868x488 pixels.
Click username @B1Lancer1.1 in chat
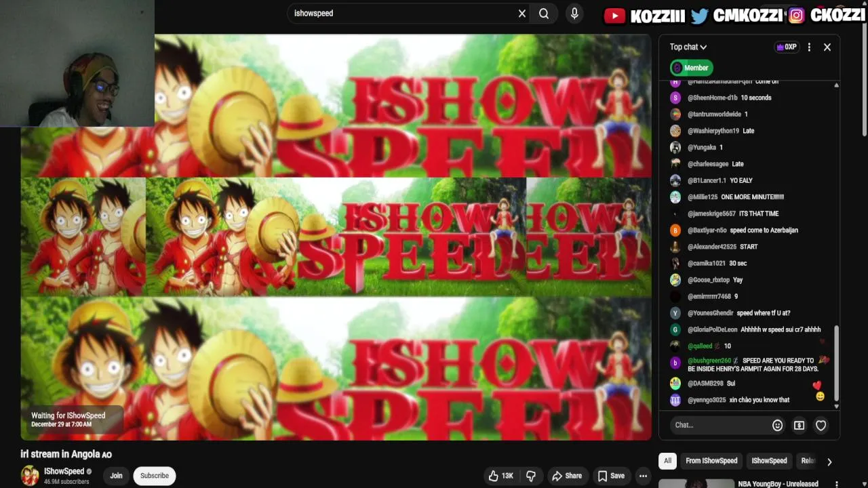click(707, 181)
